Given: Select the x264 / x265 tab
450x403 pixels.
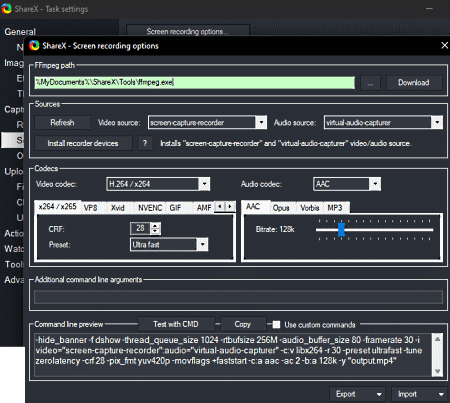Looking at the screenshot, I should [x=57, y=207].
